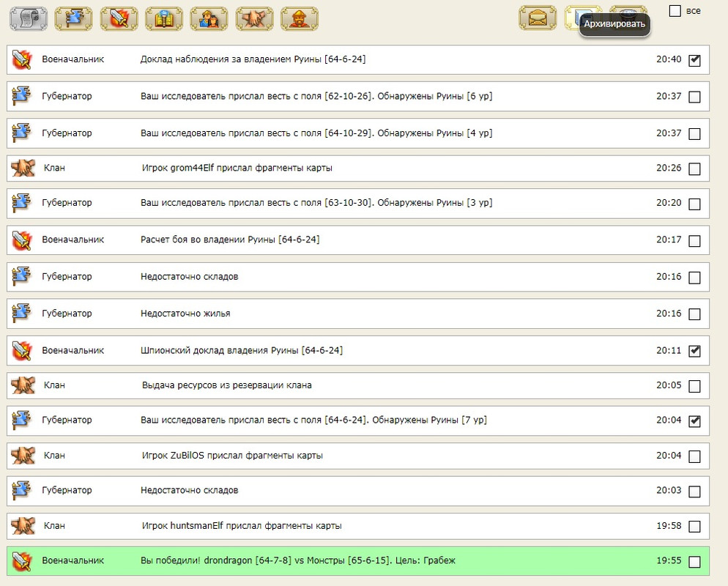The height and width of the screenshot is (586, 728).
Task: Open 'Игрок grom44Elf прислал фрагменты карты'
Action: [x=237, y=168]
